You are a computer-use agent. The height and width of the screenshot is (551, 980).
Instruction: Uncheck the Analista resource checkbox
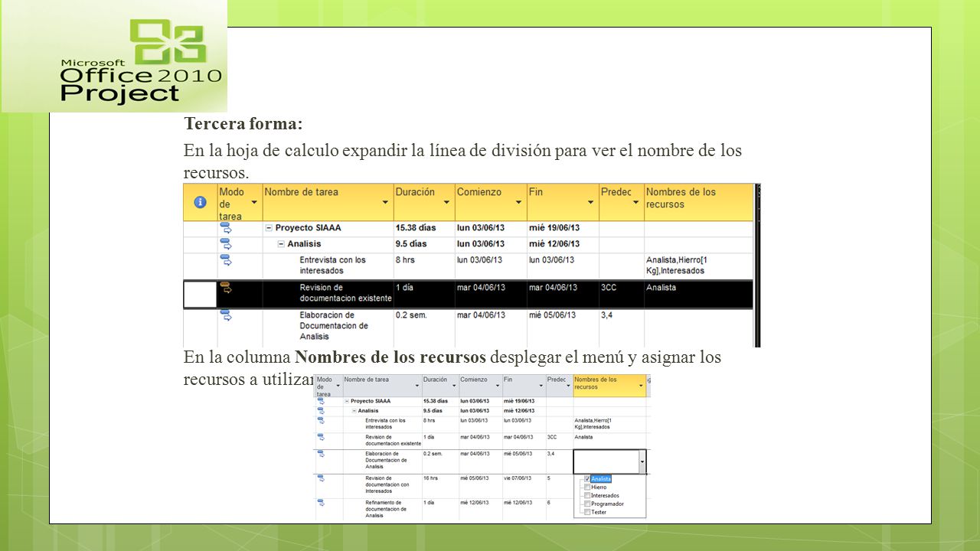tap(587, 479)
